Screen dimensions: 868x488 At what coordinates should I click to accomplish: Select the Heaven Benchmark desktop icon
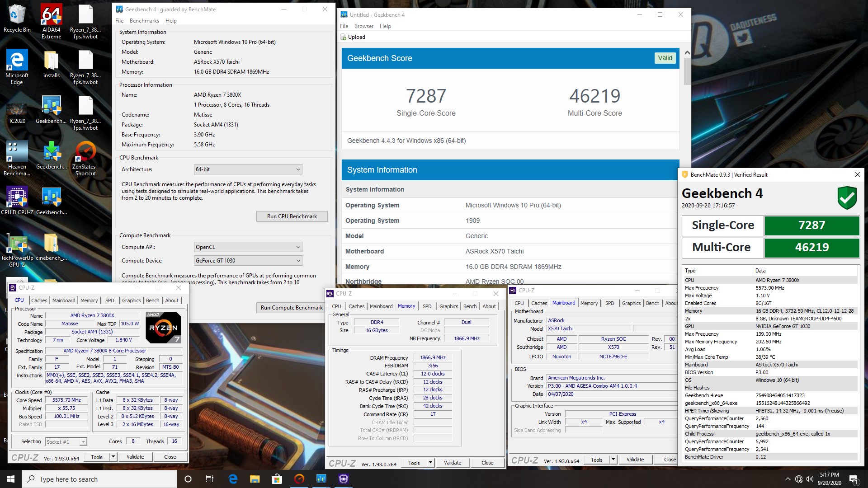click(17, 158)
